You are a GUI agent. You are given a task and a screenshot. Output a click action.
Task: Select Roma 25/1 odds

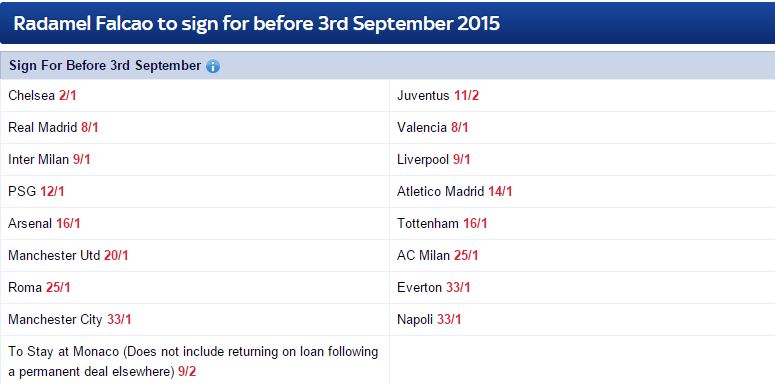point(58,287)
